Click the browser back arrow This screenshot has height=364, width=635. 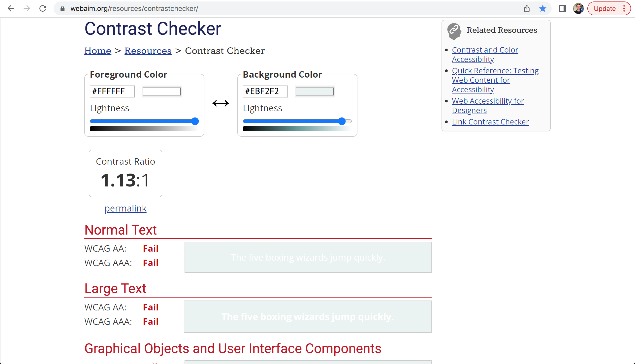click(x=11, y=8)
